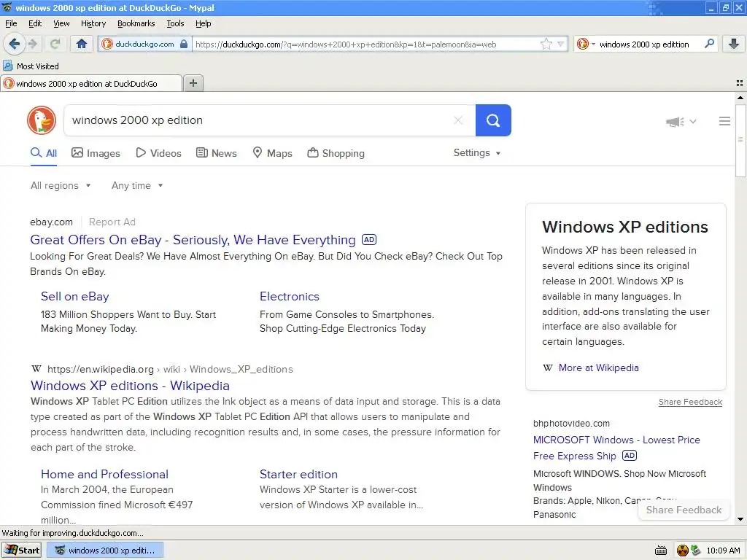Viewport: 747px width, 560px height.
Task: Bookmark this page with the star icon
Action: pos(546,44)
